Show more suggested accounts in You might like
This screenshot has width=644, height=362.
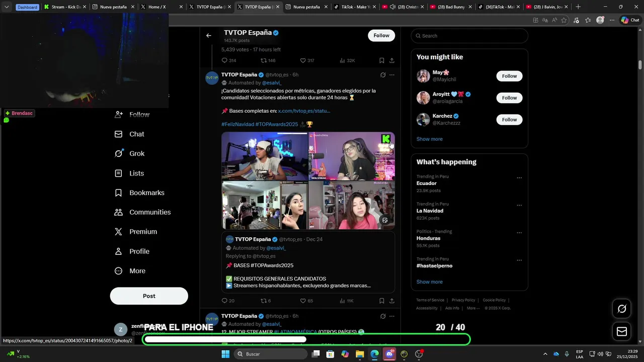(x=430, y=139)
